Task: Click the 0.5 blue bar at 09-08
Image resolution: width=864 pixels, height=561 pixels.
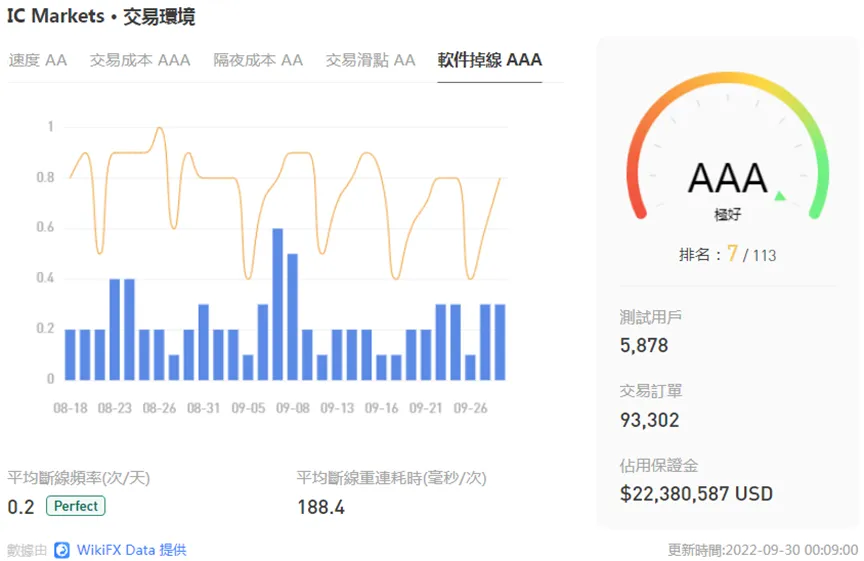Action: [293, 317]
